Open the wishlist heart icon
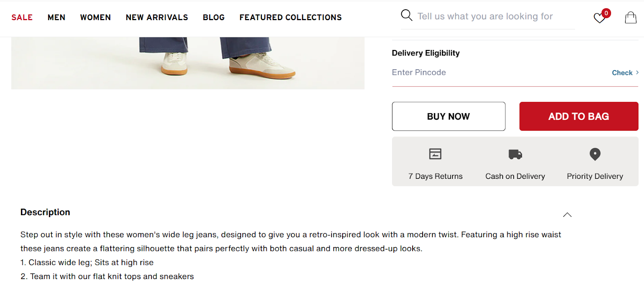Screen dimensions: 644x288 (599, 19)
